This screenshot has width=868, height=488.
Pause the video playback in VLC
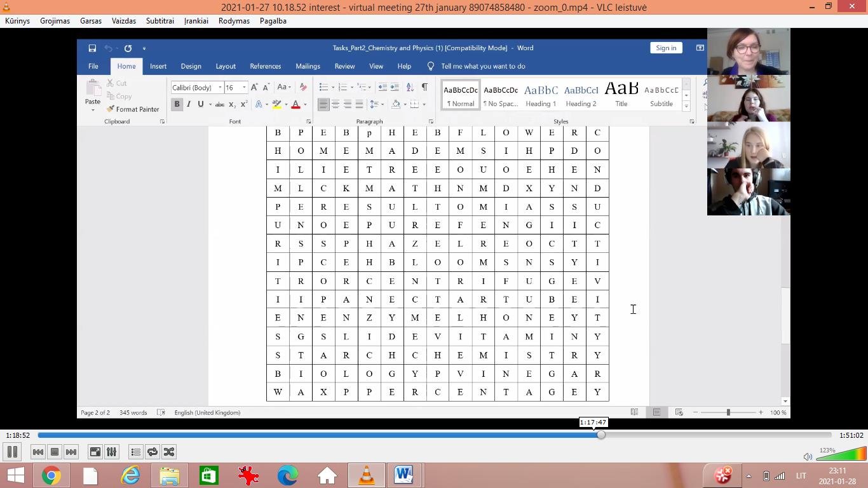point(12,452)
